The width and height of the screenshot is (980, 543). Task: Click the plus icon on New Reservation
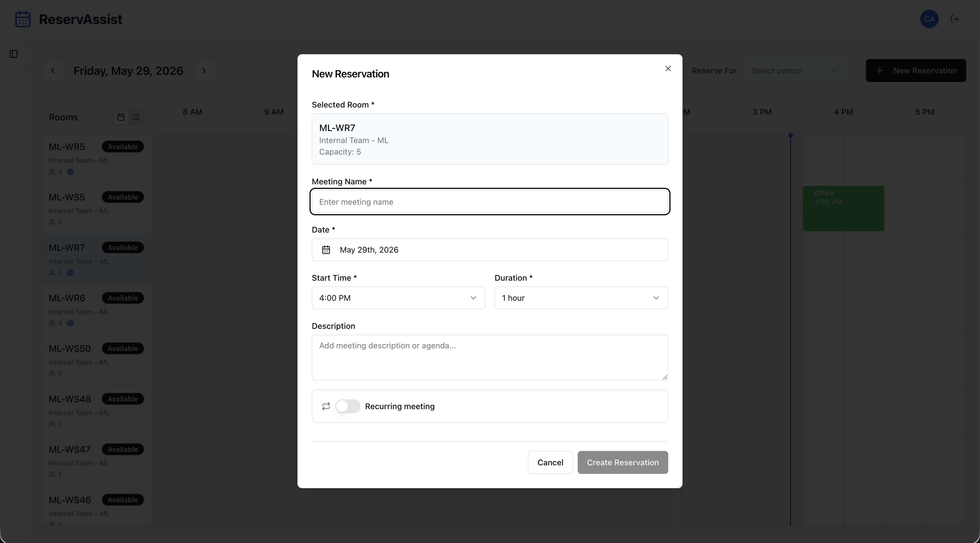pyautogui.click(x=880, y=71)
